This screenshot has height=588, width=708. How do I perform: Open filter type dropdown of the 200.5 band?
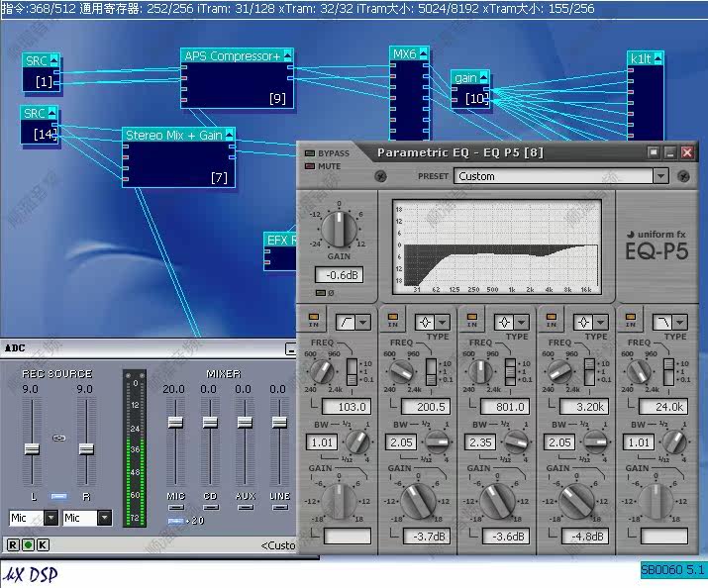pyautogui.click(x=443, y=322)
